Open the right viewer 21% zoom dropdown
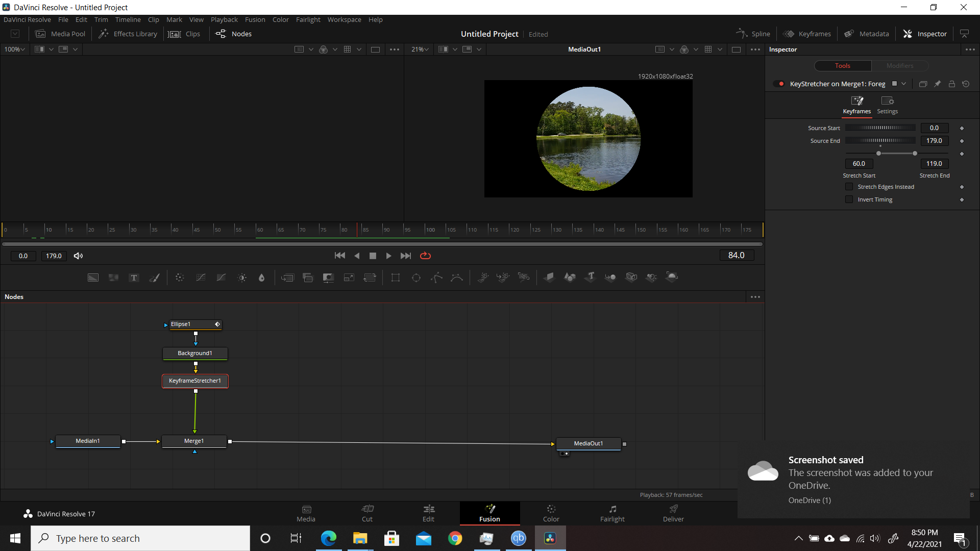This screenshot has width=980, height=551. tap(420, 49)
